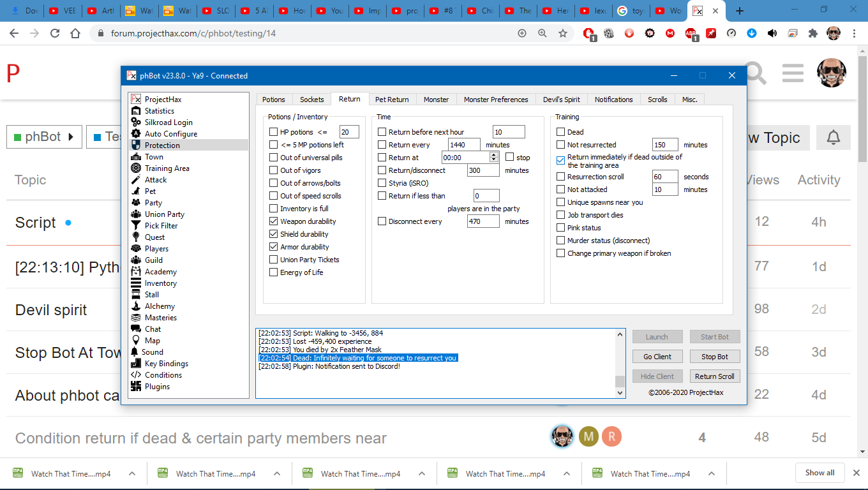Select the Training Area sidebar icon
Viewport: 868px width, 490px height.
click(135, 168)
